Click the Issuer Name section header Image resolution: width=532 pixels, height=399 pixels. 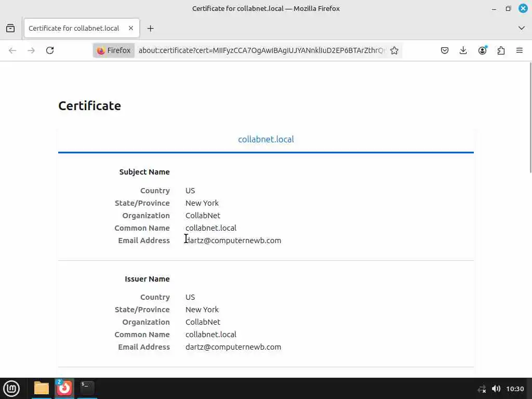(x=147, y=279)
